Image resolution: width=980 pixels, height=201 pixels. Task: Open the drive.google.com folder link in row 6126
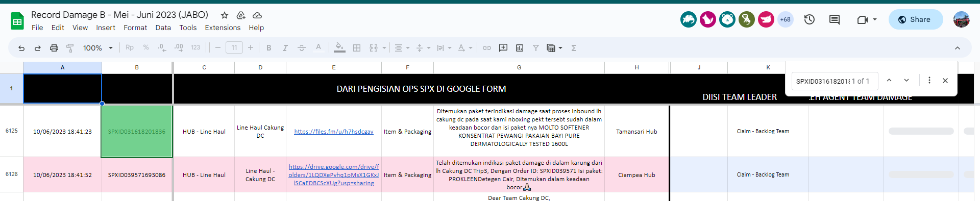click(x=334, y=175)
